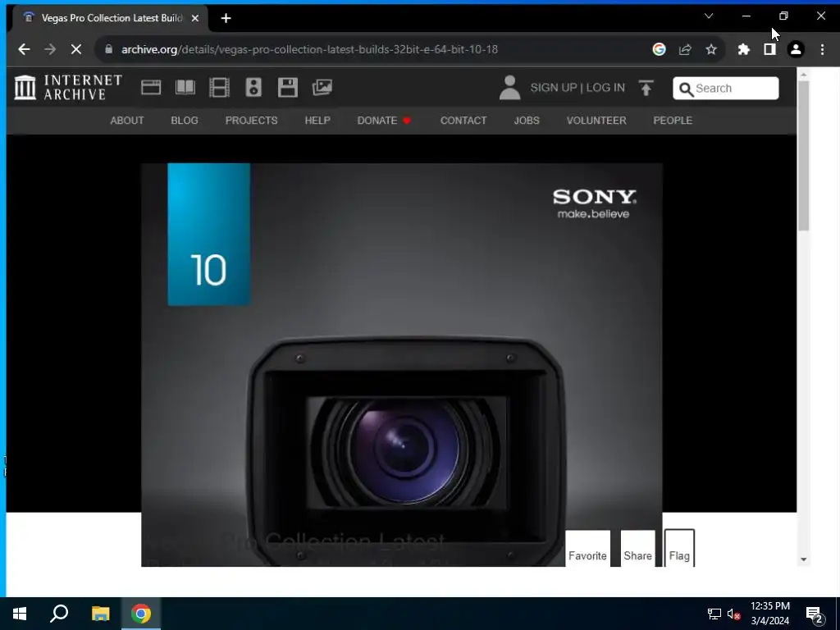Open the Video film strip icon
This screenshot has width=840, height=630.
(219, 87)
